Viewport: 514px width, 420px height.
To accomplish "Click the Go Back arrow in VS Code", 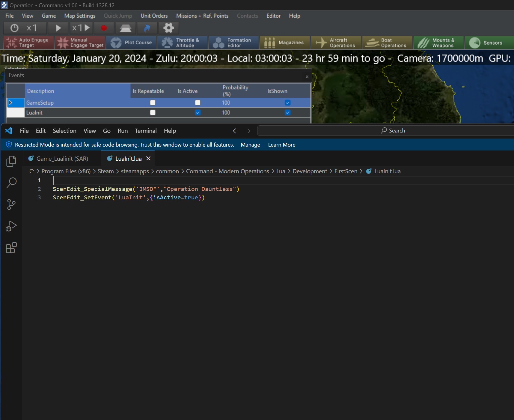I will (236, 131).
